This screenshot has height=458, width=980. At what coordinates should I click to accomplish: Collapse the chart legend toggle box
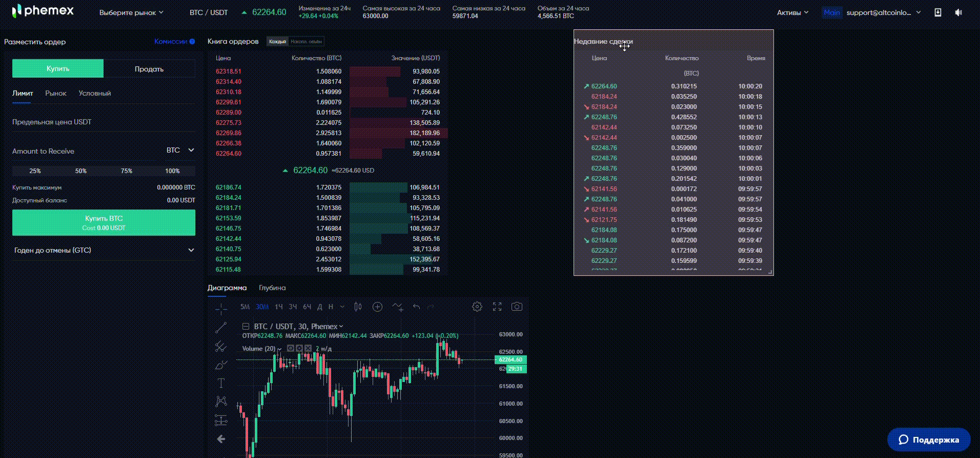tap(246, 326)
